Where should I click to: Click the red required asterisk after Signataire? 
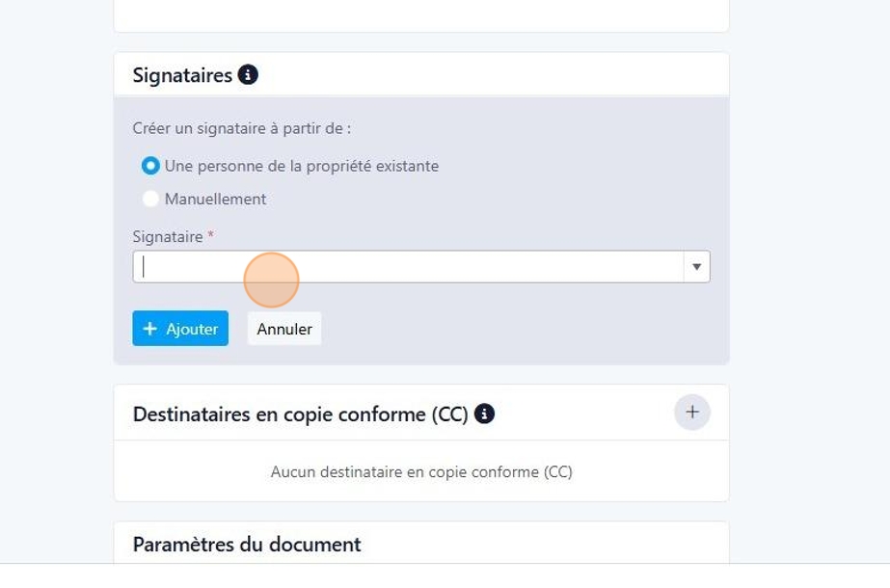click(x=210, y=234)
